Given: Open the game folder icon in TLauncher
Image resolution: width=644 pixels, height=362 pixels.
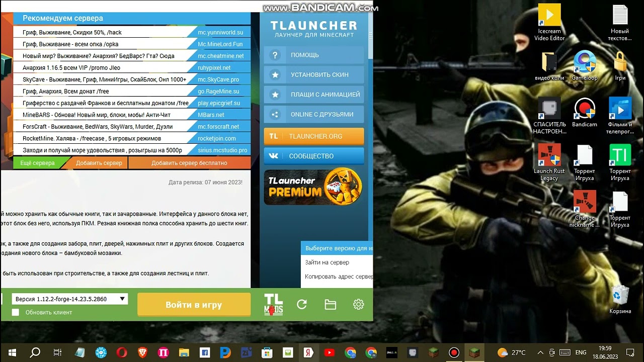Looking at the screenshot, I should coord(330,304).
